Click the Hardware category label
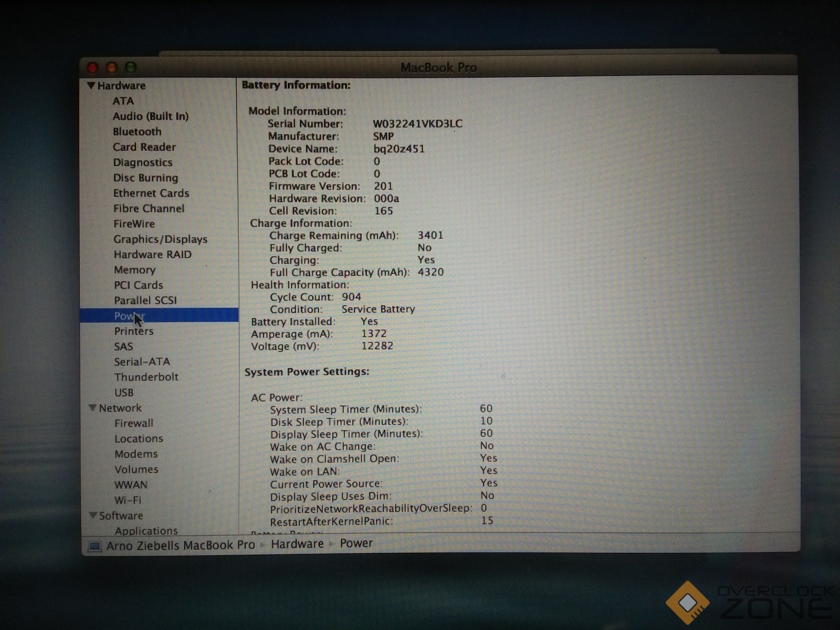The image size is (840, 630). point(122,86)
